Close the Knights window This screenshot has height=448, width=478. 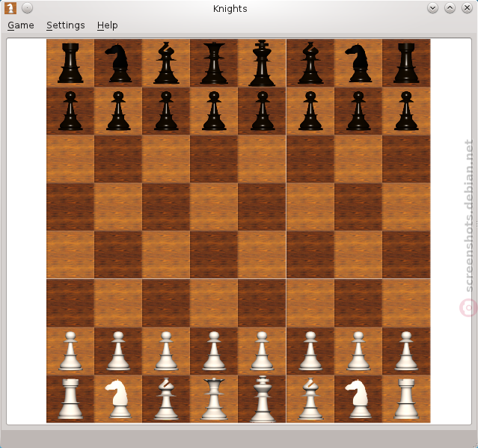coord(467,8)
